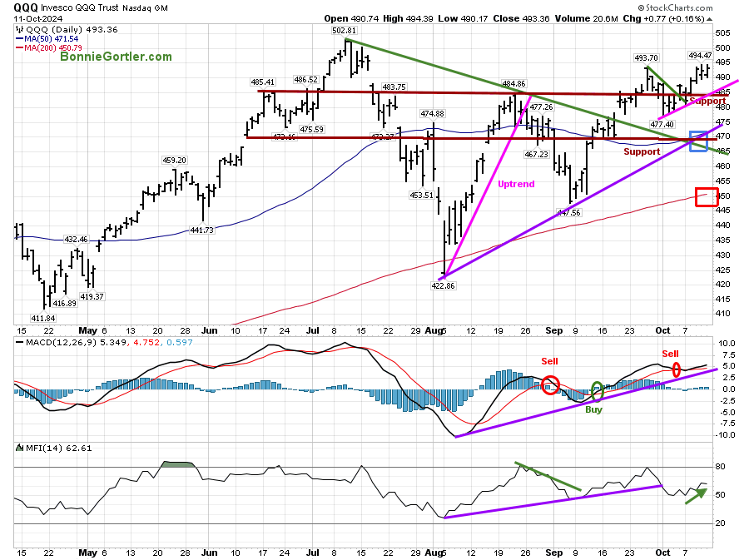Click the 459.20 May high label
749x560 pixels.
point(175,161)
